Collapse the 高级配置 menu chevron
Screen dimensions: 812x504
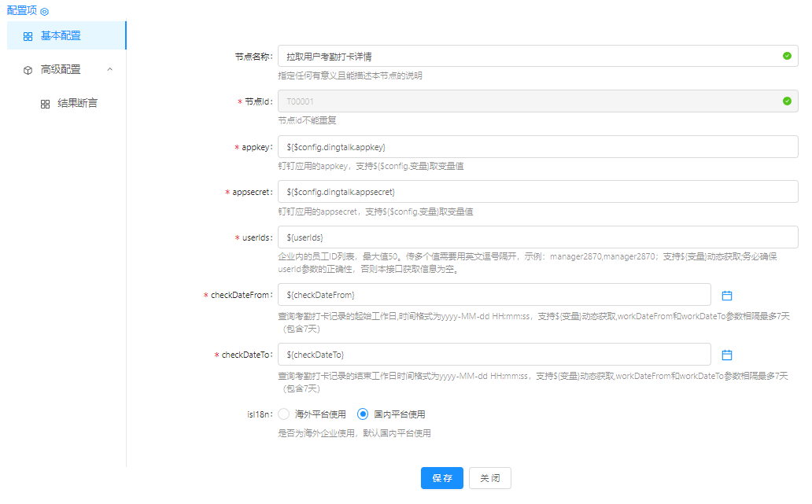(x=109, y=69)
